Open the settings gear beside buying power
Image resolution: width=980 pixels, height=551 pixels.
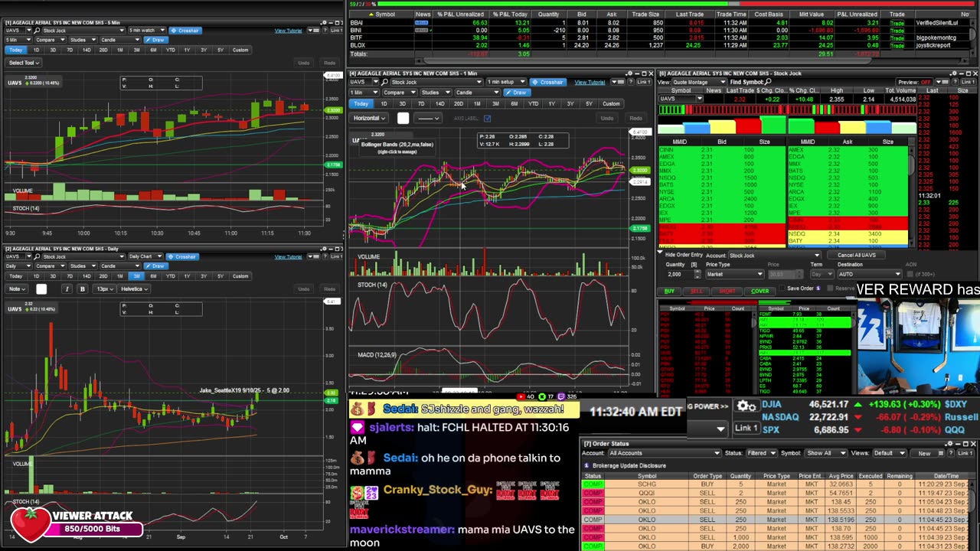click(x=746, y=406)
